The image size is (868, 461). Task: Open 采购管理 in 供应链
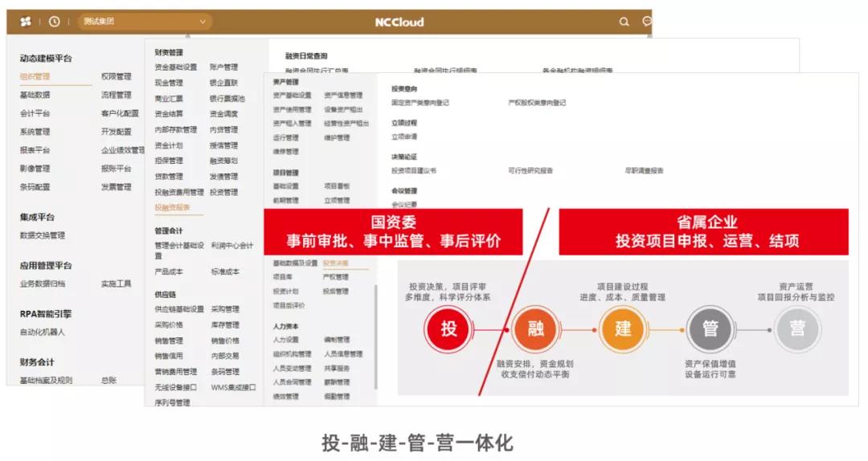coord(225,309)
